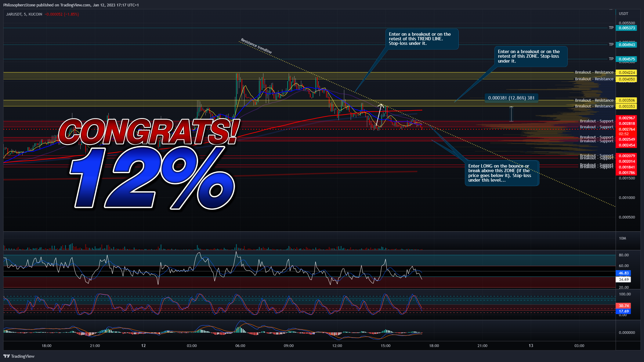The width and height of the screenshot is (644, 362).
Task: Select the 'retest of this ZONE' callout note
Action: click(x=531, y=56)
